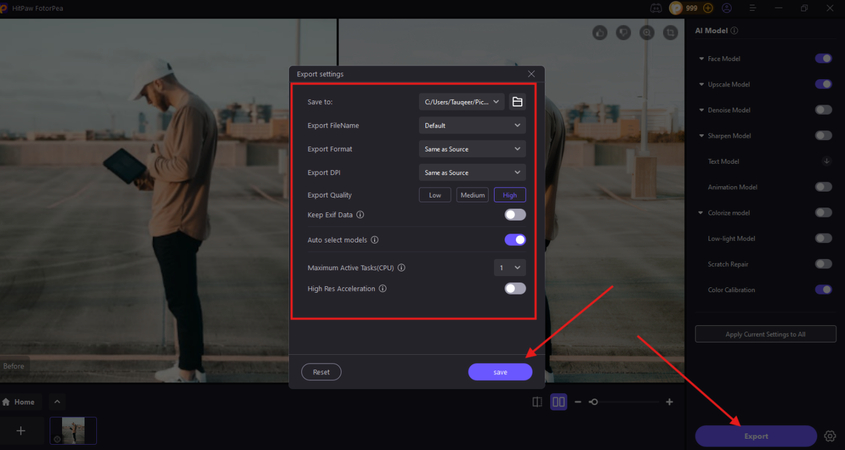The height and width of the screenshot is (450, 845).
Task: Disable the Face Model toggle
Action: [x=823, y=58]
